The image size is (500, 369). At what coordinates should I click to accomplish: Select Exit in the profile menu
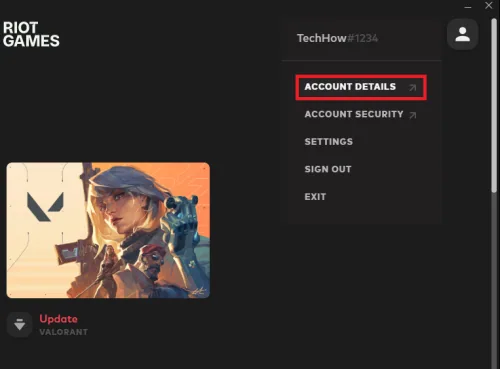315,197
